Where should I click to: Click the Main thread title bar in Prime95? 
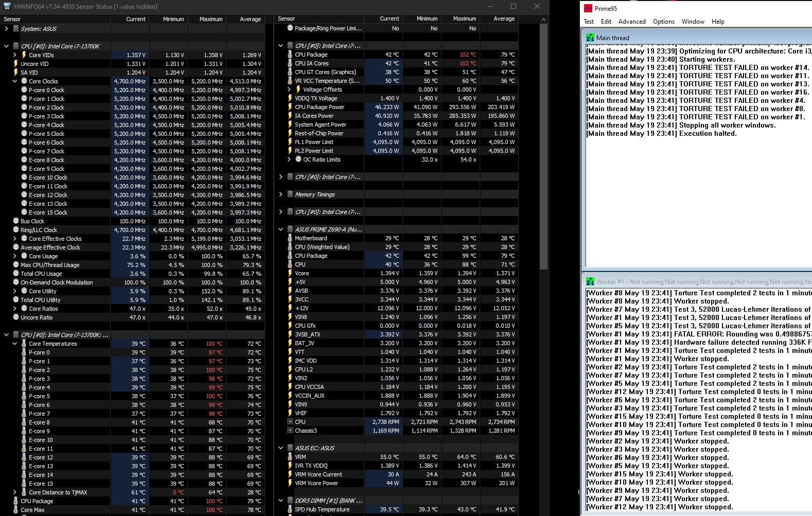(x=698, y=38)
